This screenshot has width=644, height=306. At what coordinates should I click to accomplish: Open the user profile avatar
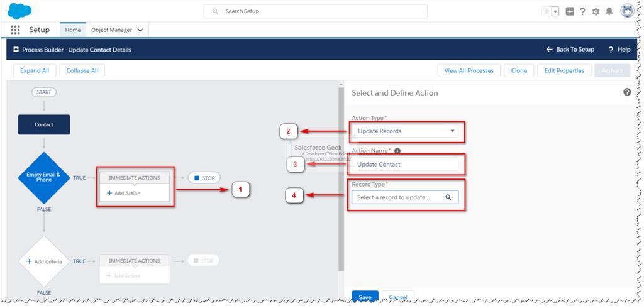coord(628,11)
